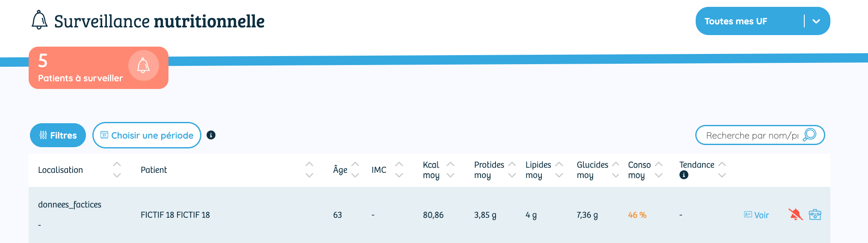Open the medical kit icon for FICTIF 18
Screen dimensions: 868x243
pyautogui.click(x=815, y=214)
